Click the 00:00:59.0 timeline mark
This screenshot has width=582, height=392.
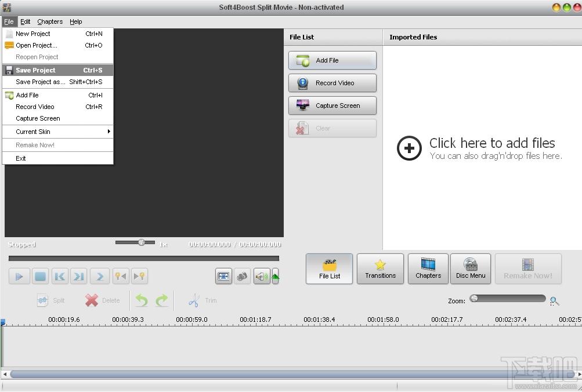[x=191, y=320]
